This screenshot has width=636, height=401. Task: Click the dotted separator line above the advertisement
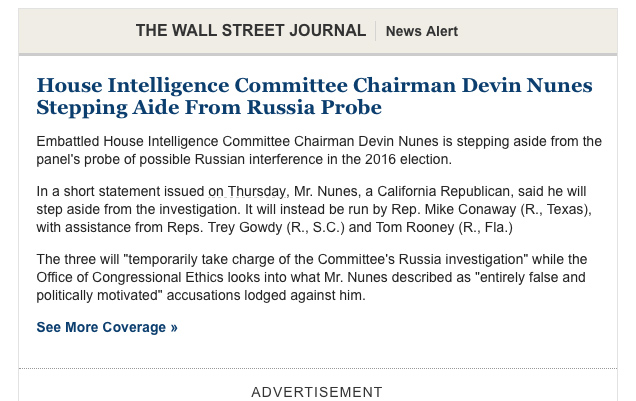point(318,369)
